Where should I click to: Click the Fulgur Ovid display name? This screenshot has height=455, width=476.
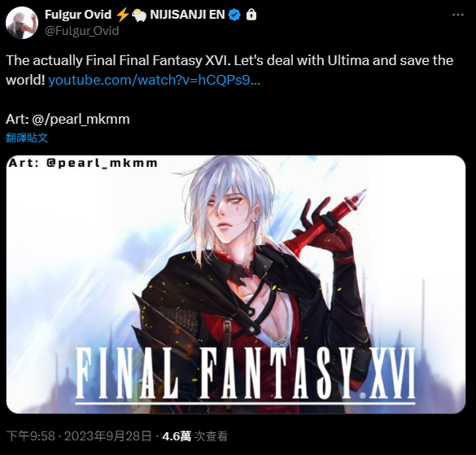pyautogui.click(x=78, y=15)
